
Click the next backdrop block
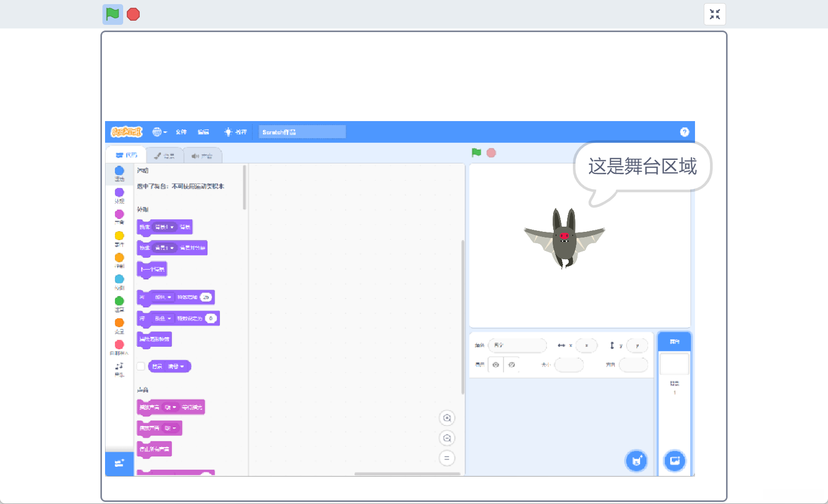(152, 269)
